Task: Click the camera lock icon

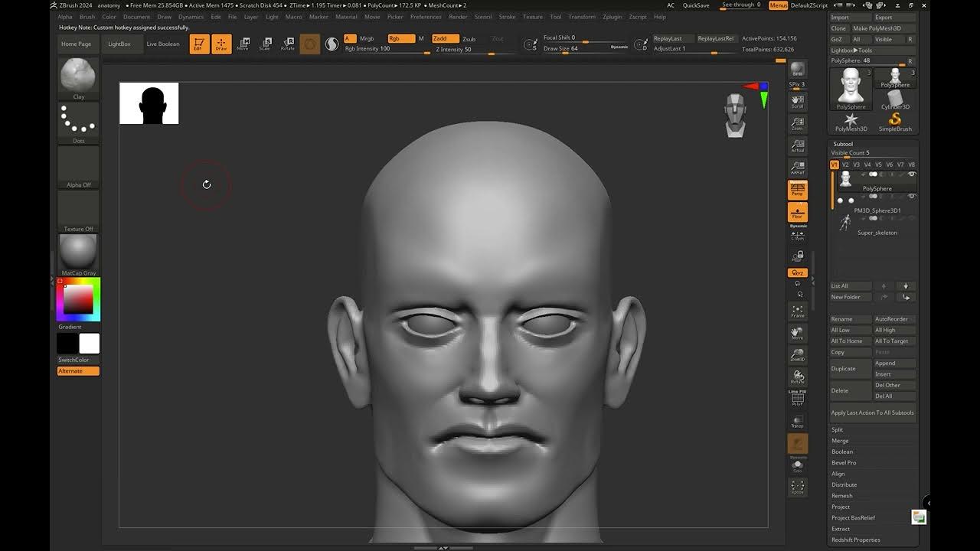Action: click(x=798, y=256)
